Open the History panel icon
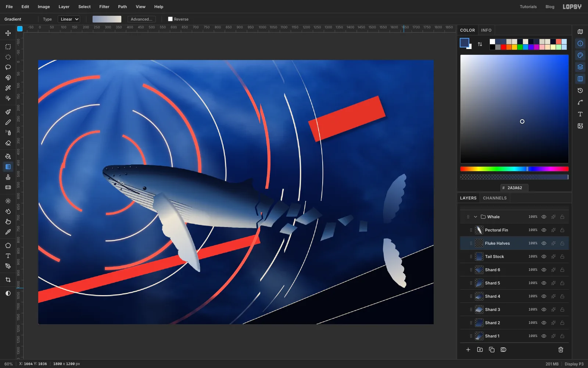Image resolution: width=588 pixels, height=368 pixels. coord(580,91)
